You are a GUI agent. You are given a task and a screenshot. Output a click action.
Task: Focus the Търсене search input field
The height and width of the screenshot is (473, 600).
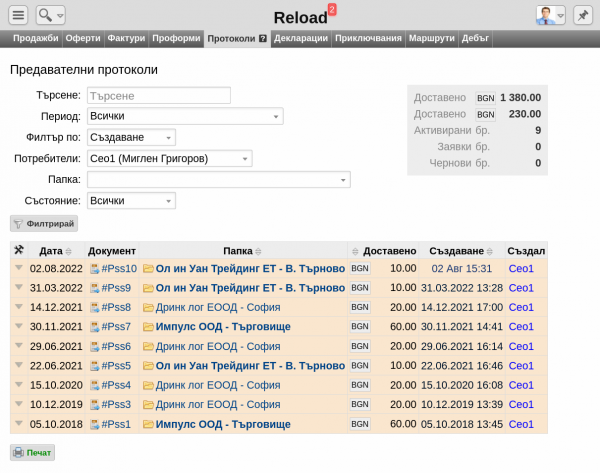[x=159, y=96]
